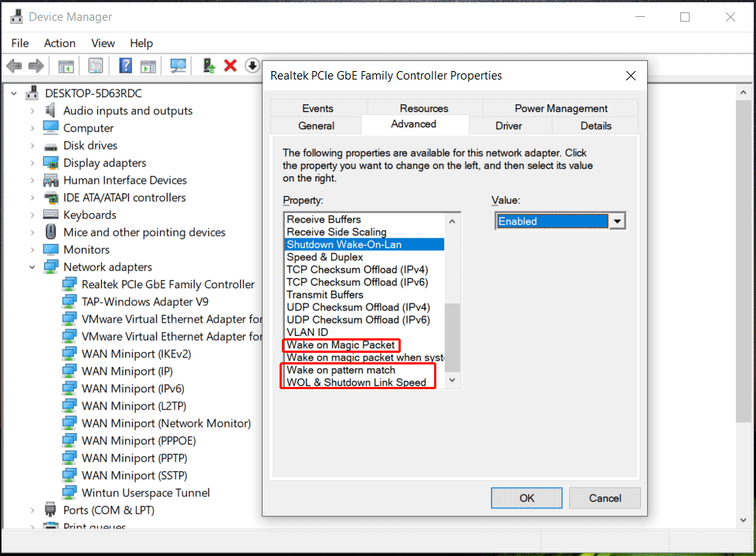
Task: Expand the Ports (COM & LPT) category
Action: tap(32, 510)
